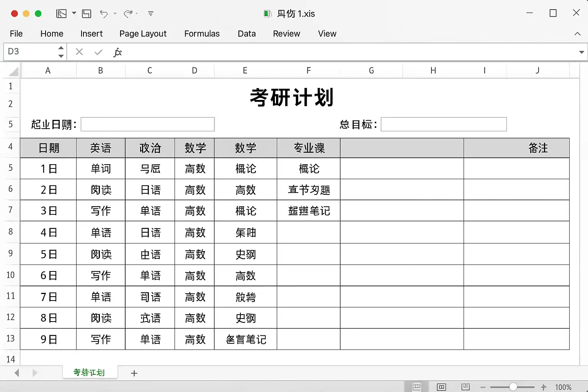This screenshot has height=392, width=588.
Task: Add a new sheet with the plus button
Action: pos(134,373)
